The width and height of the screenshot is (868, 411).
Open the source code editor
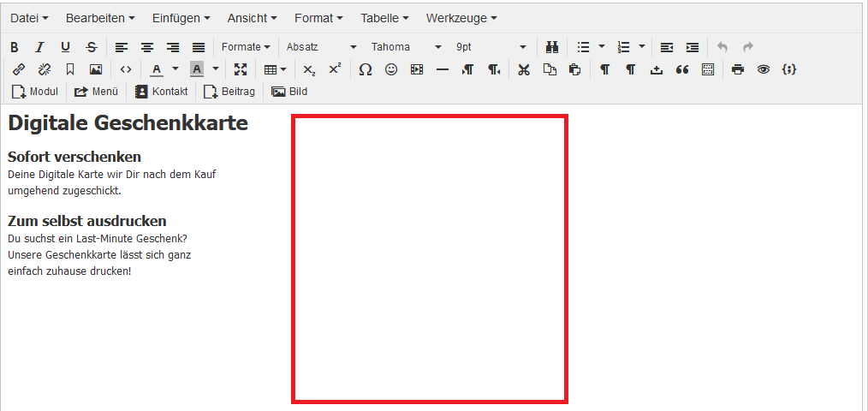[126, 69]
